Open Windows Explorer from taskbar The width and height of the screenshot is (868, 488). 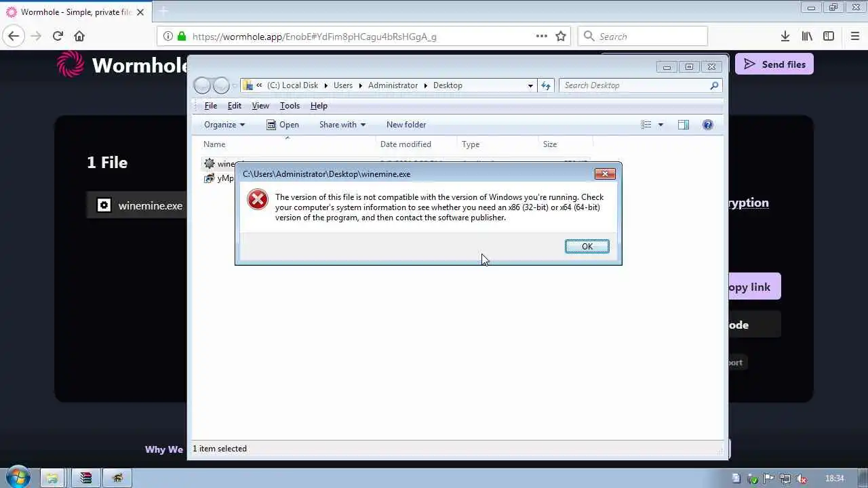(x=52, y=478)
